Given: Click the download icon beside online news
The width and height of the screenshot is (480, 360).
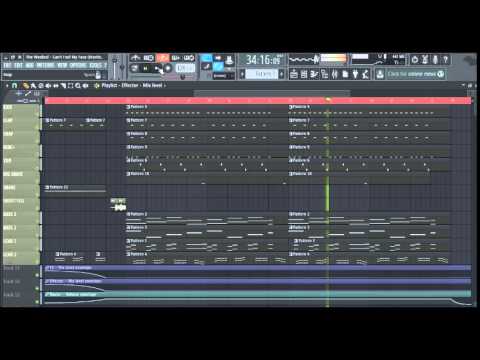Looking at the screenshot, I should pyautogui.click(x=380, y=74).
